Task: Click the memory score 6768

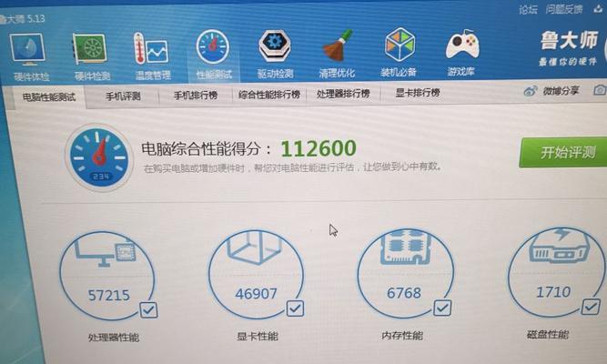Action: coord(404,293)
